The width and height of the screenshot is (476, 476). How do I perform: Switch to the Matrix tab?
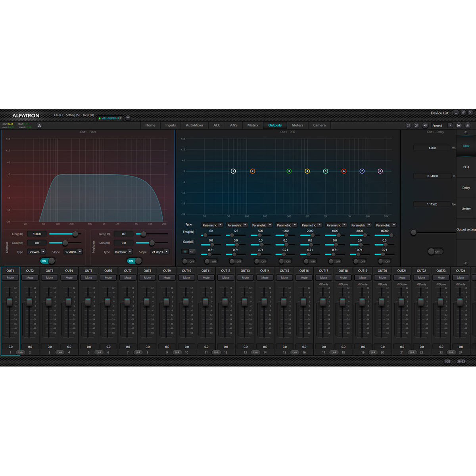[252, 125]
